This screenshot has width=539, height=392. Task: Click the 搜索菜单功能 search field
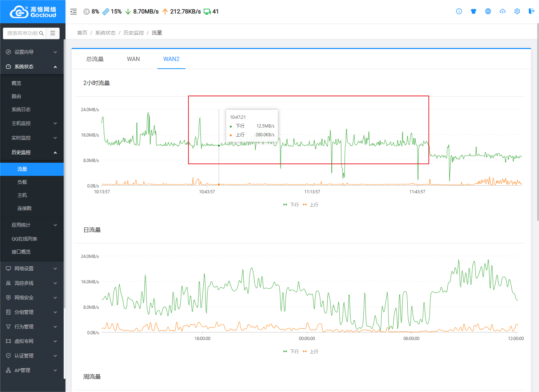(x=23, y=33)
